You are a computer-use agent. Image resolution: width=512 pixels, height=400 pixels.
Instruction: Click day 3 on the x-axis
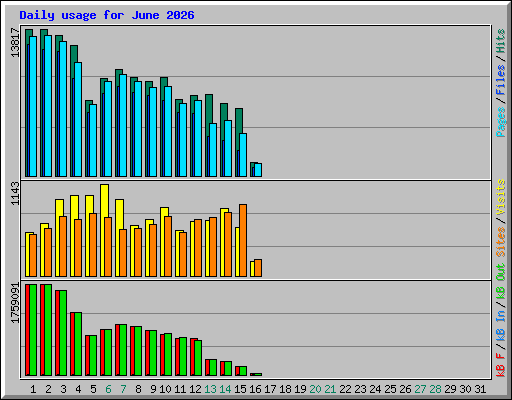pos(63,389)
